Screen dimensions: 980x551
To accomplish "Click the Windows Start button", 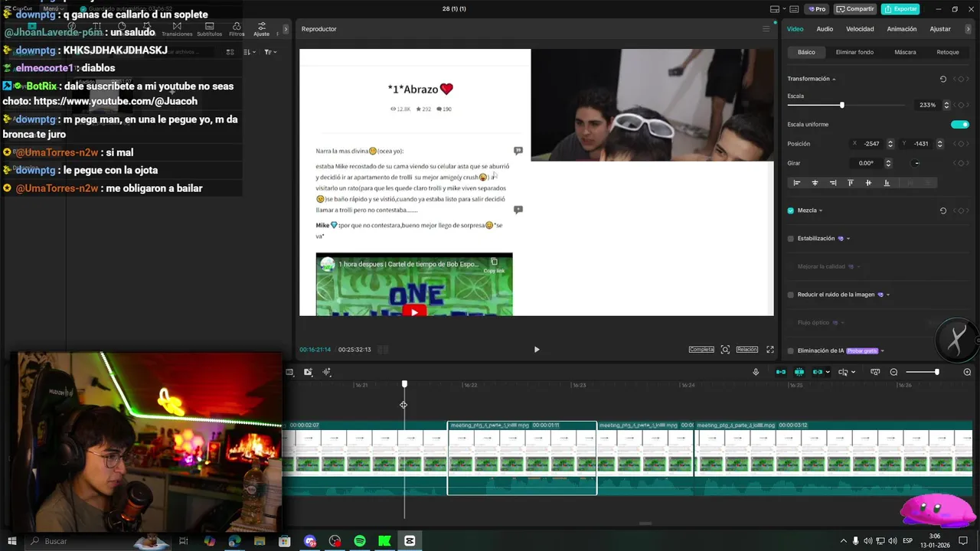I will 12,541.
